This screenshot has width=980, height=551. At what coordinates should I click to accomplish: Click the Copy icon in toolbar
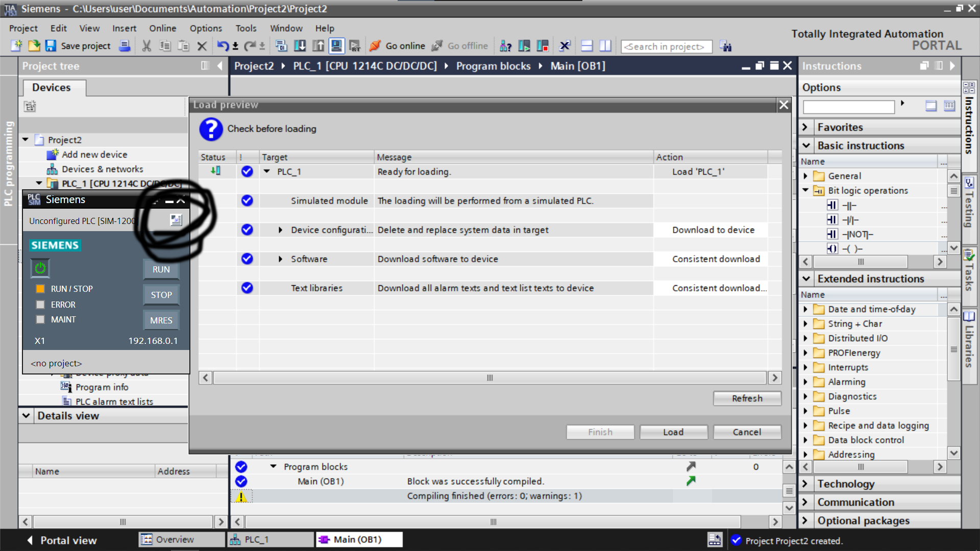165,46
